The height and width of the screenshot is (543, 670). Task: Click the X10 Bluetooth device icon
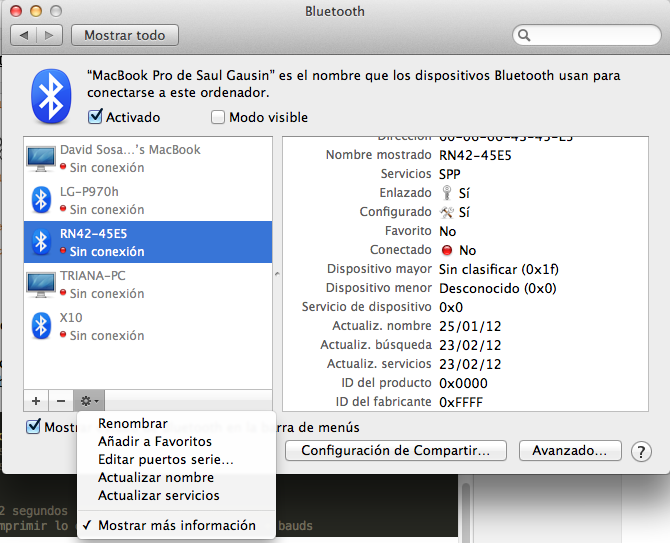(41, 326)
